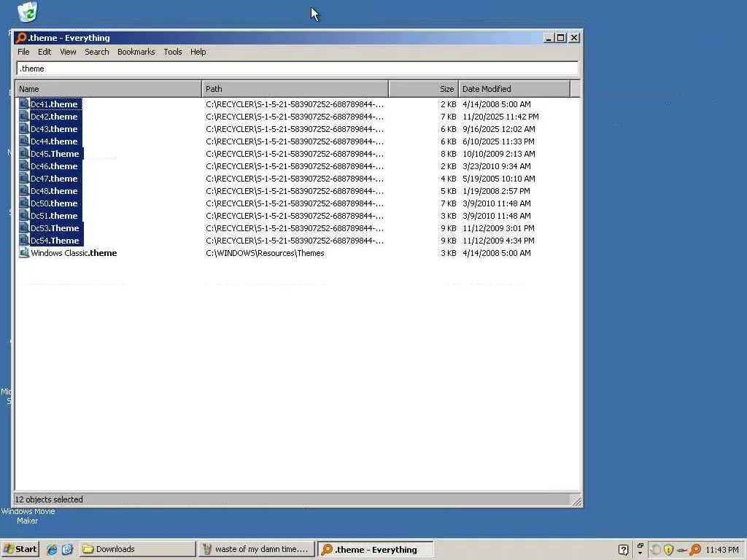
Task: Click the C:\WINDOWS\Resources\Themes path cell
Action: [x=265, y=253]
